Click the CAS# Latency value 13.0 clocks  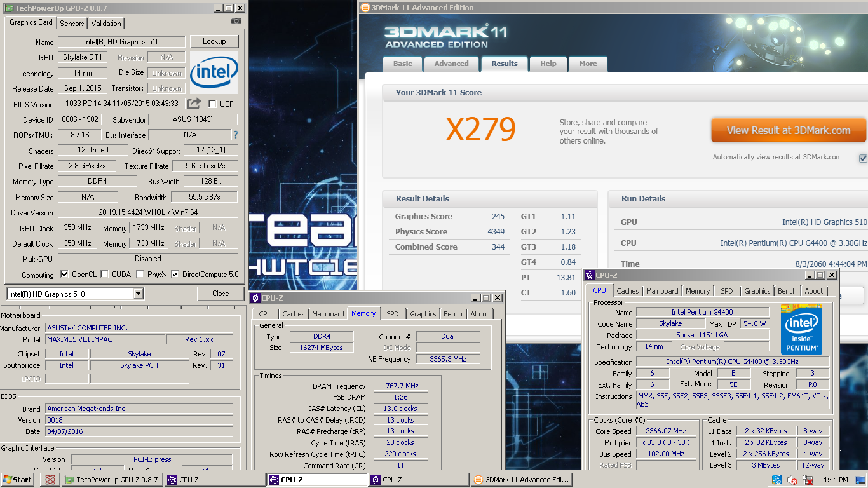[400, 409]
